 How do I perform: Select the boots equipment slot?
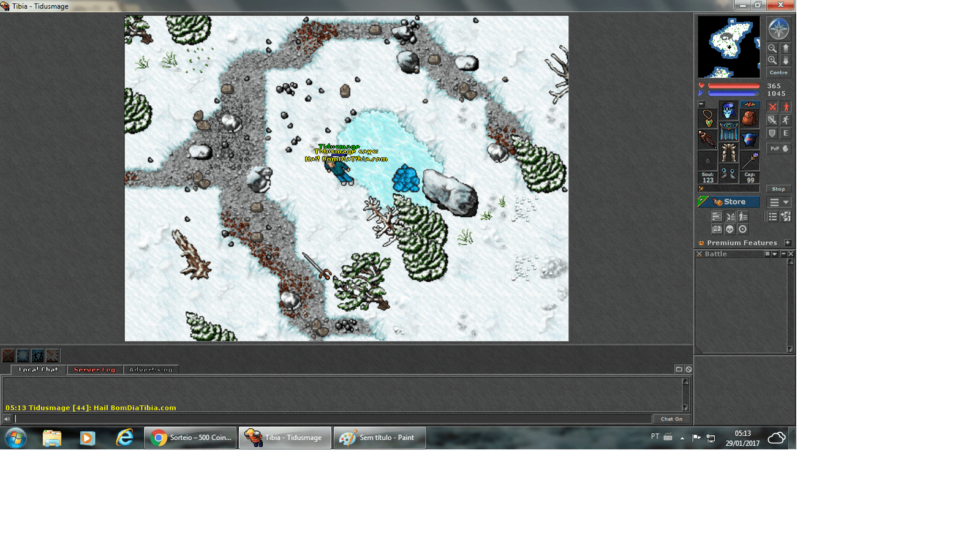(x=729, y=173)
